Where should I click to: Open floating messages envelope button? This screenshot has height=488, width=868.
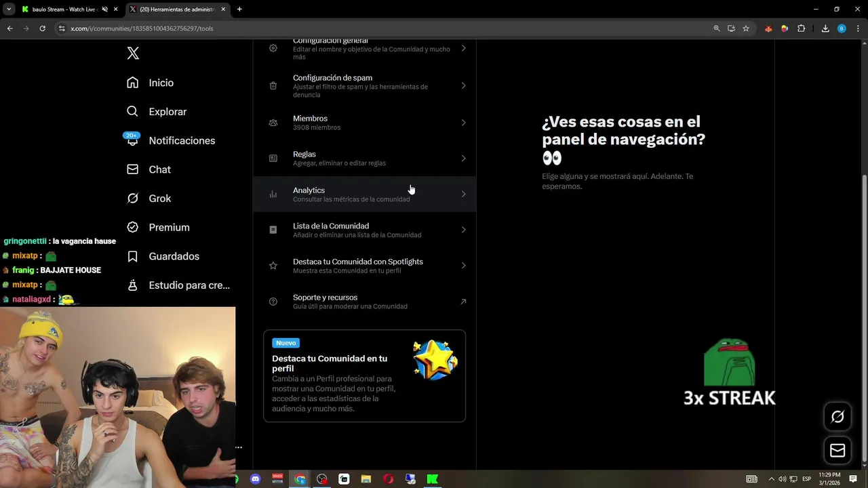[x=837, y=450]
